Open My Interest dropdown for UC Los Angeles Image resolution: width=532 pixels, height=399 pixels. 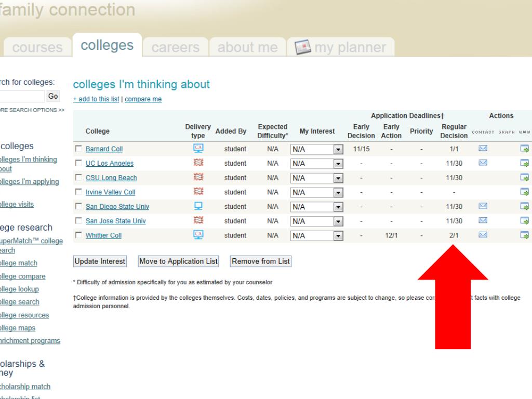317,164
